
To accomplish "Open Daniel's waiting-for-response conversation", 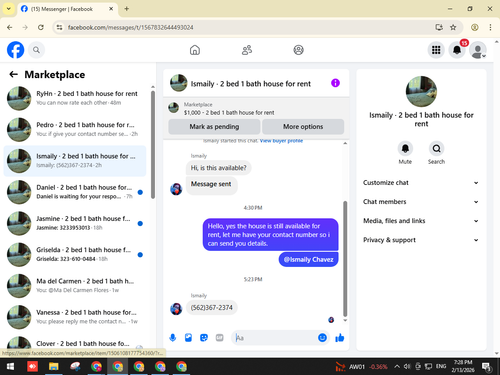I will [x=75, y=192].
